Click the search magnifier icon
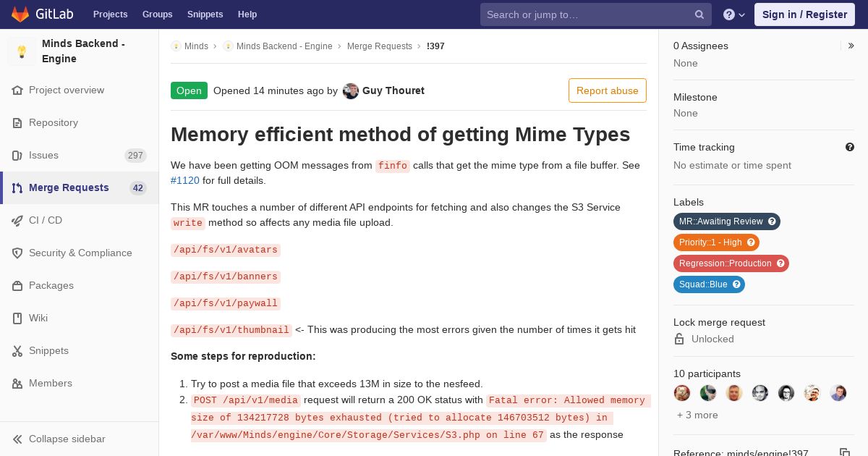This screenshot has width=868, height=456. click(x=699, y=14)
